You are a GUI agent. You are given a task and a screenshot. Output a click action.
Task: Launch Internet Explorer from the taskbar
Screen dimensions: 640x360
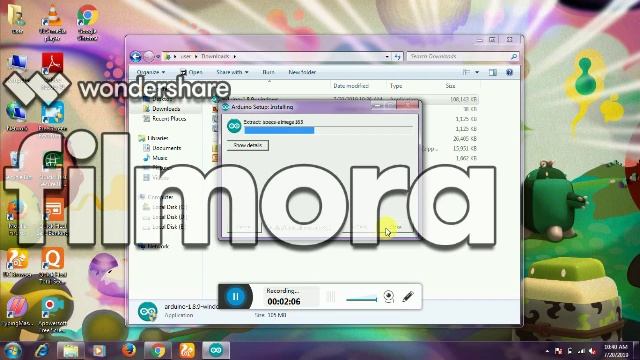tap(42, 351)
